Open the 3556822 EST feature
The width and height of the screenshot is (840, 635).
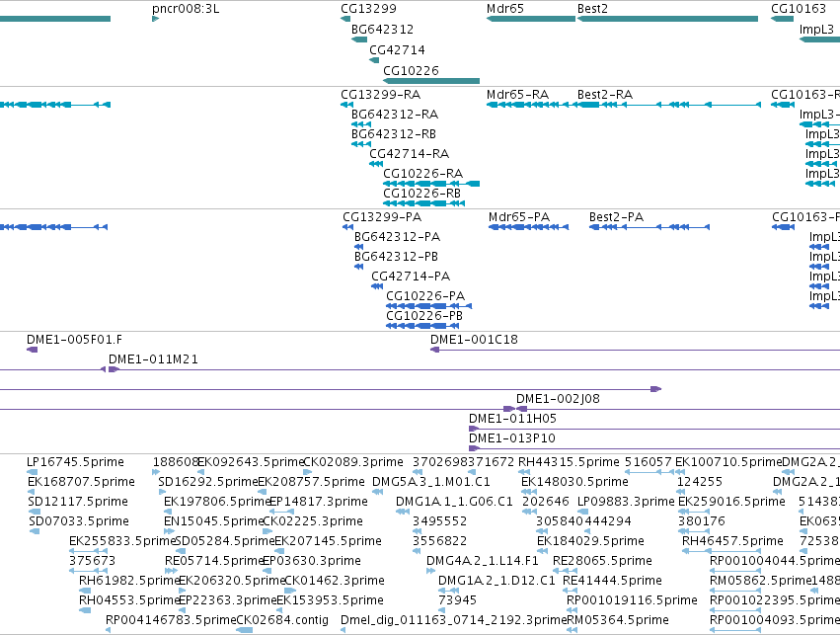[x=417, y=551]
